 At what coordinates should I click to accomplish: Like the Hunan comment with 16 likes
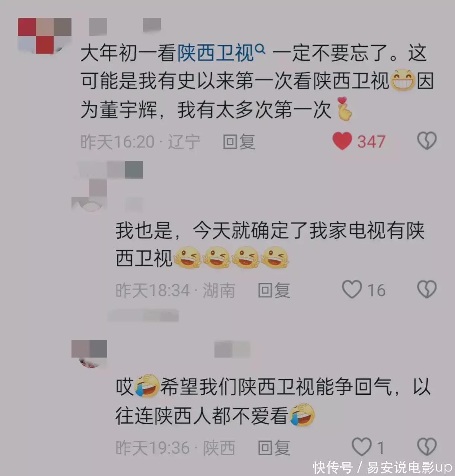click(x=352, y=289)
